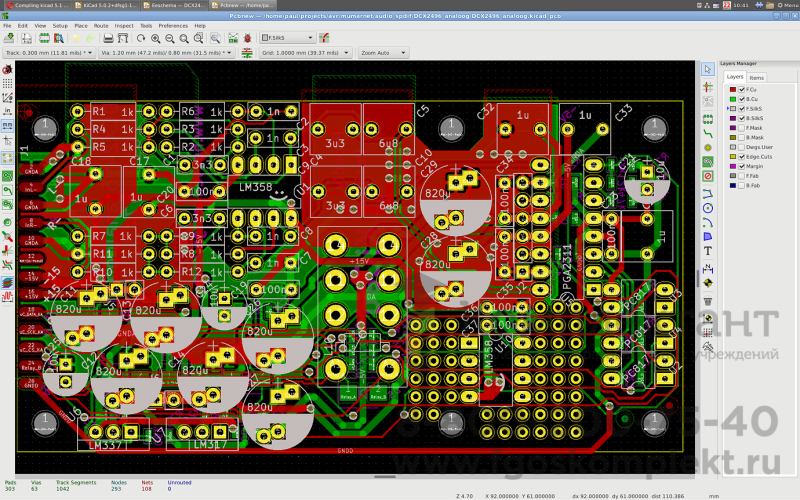
Task: Switch to the Items tab
Action: [756, 78]
